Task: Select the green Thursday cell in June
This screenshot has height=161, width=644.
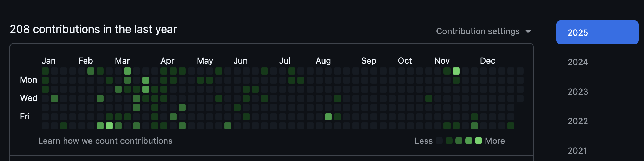Action: tap(237, 108)
